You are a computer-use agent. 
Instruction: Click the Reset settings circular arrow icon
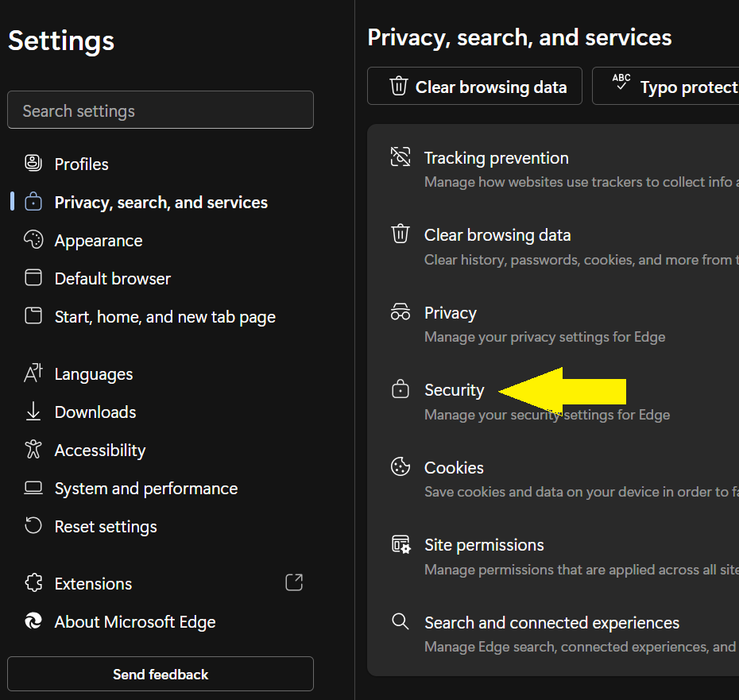pos(33,525)
